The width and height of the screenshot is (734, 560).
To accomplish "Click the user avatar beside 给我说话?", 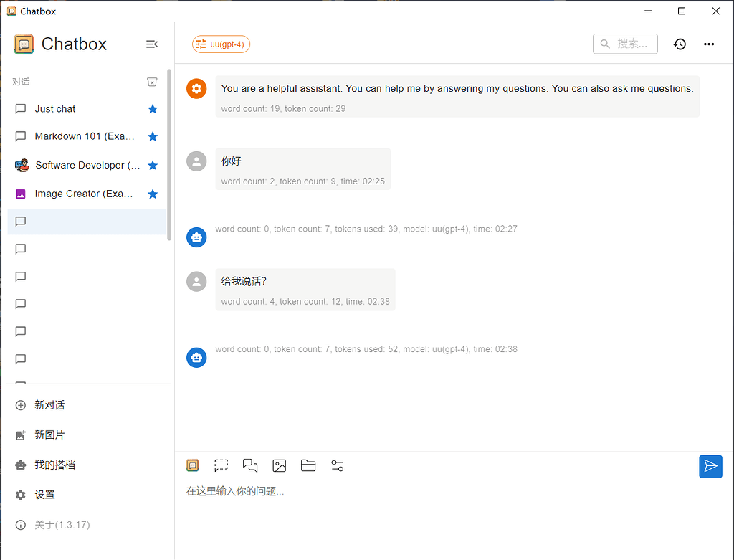I will (196, 282).
